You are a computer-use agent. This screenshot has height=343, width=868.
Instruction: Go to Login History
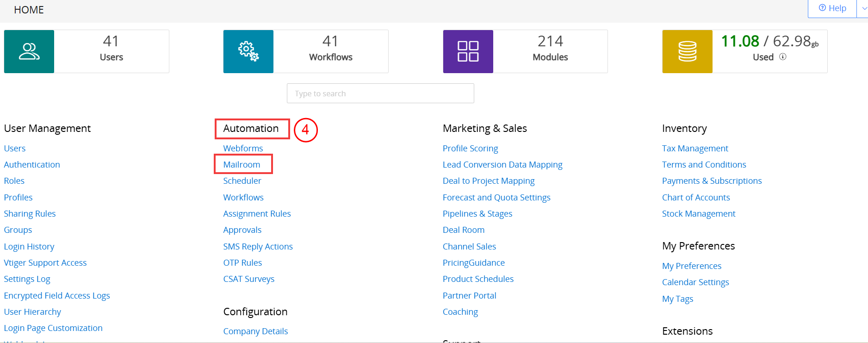29,247
